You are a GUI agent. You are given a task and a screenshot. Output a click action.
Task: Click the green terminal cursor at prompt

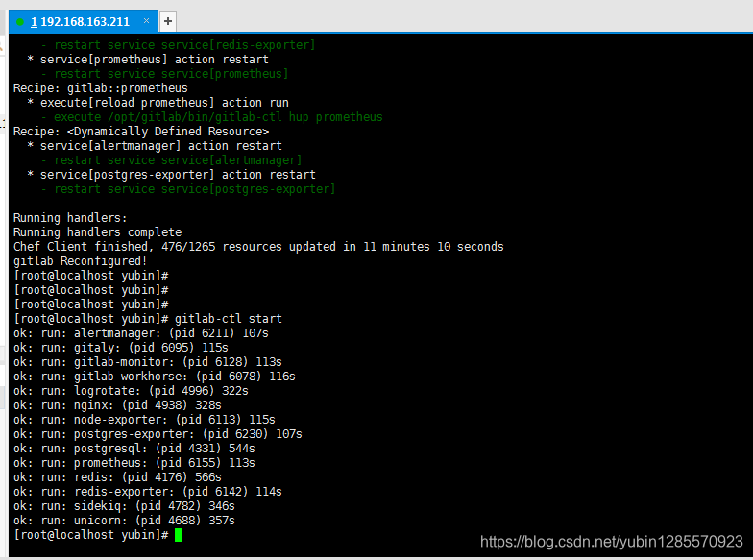(179, 535)
